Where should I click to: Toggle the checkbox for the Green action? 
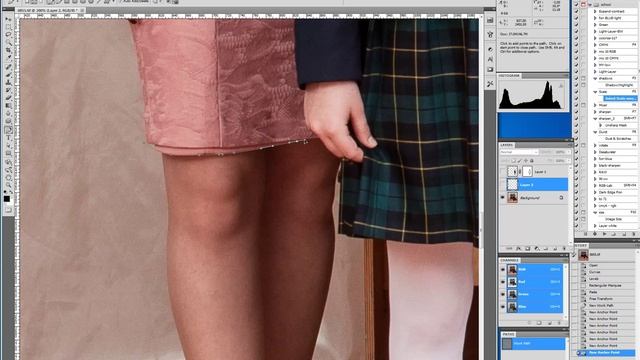[576, 24]
